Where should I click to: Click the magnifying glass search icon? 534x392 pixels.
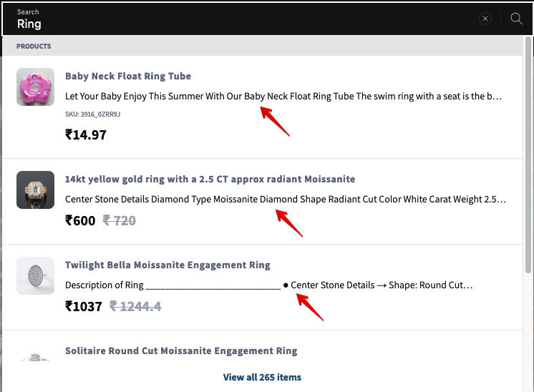(x=516, y=19)
